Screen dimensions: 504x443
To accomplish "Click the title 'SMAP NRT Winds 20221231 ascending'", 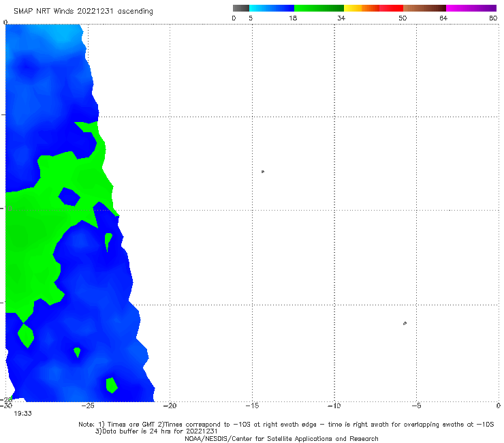I will [83, 11].
